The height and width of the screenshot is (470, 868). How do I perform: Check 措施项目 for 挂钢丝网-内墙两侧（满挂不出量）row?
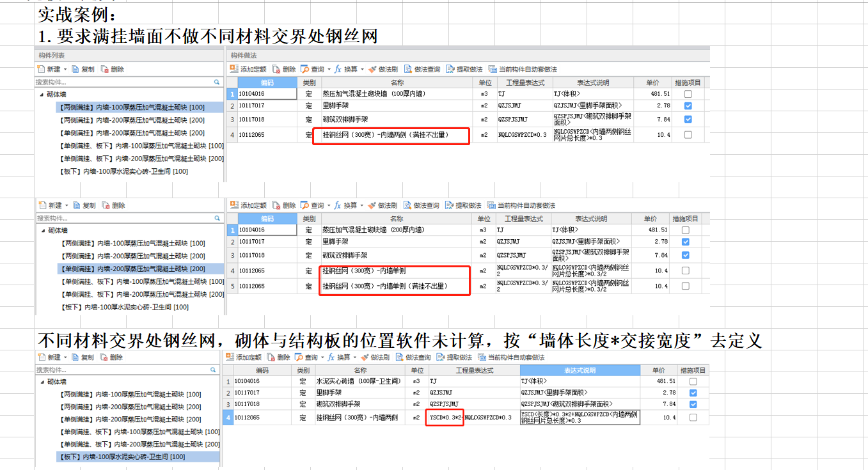point(688,134)
